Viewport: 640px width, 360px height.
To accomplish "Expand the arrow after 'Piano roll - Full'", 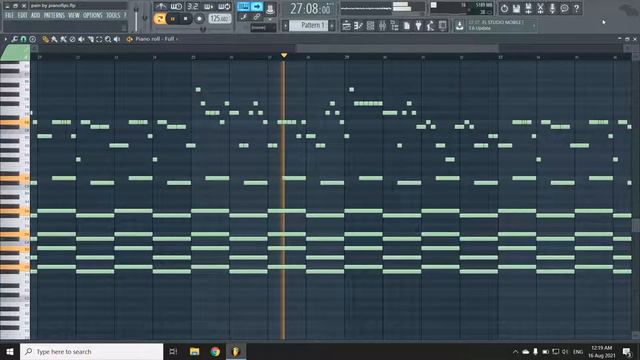I will (177, 39).
